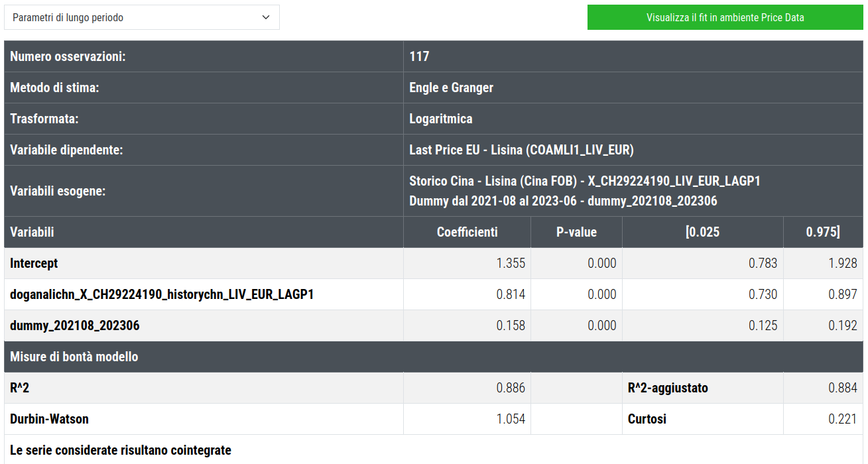
Task: Click Intercept P-value 0.000
Action: (601, 263)
